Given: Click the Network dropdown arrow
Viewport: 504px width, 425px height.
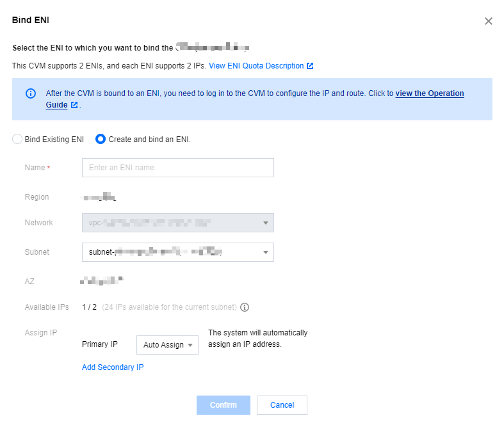Looking at the screenshot, I should click(266, 223).
